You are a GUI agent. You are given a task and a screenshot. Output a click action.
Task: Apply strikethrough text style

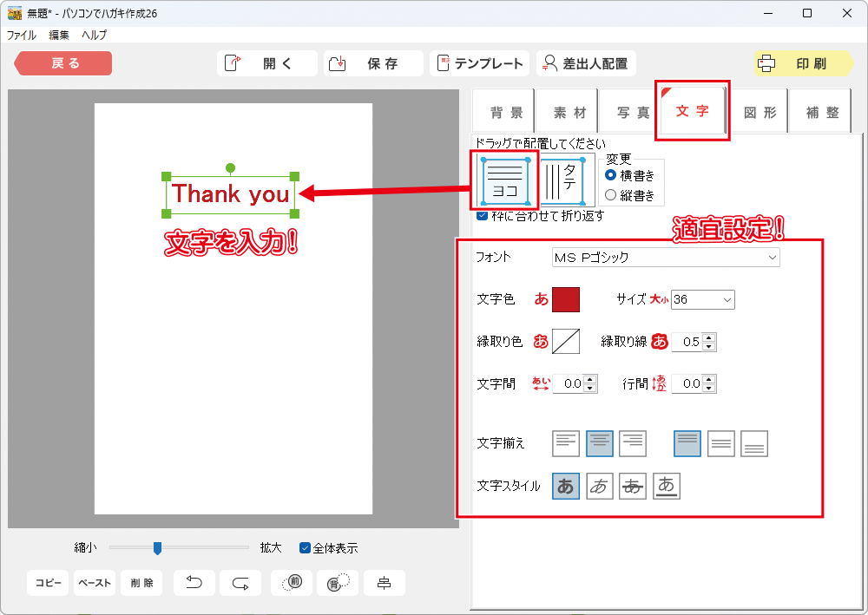(633, 487)
